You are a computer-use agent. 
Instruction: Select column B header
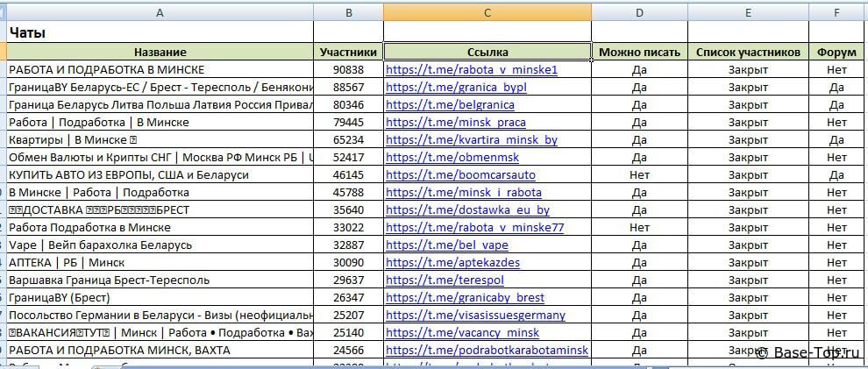click(348, 12)
